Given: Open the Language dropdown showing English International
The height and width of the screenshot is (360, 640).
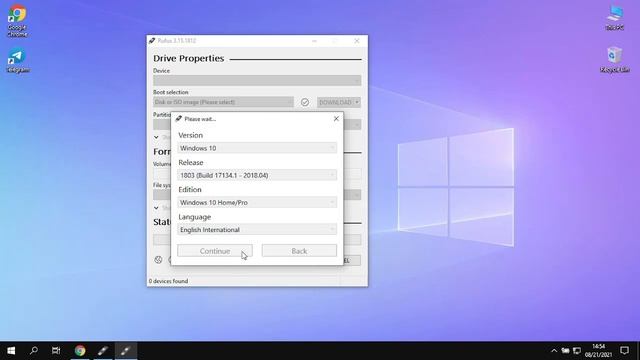Looking at the screenshot, I should click(257, 230).
